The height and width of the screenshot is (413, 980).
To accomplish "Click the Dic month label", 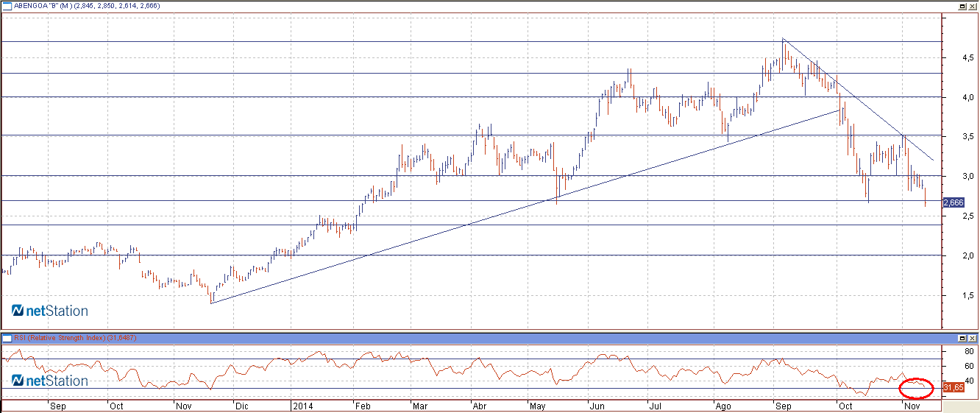I will point(241,406).
